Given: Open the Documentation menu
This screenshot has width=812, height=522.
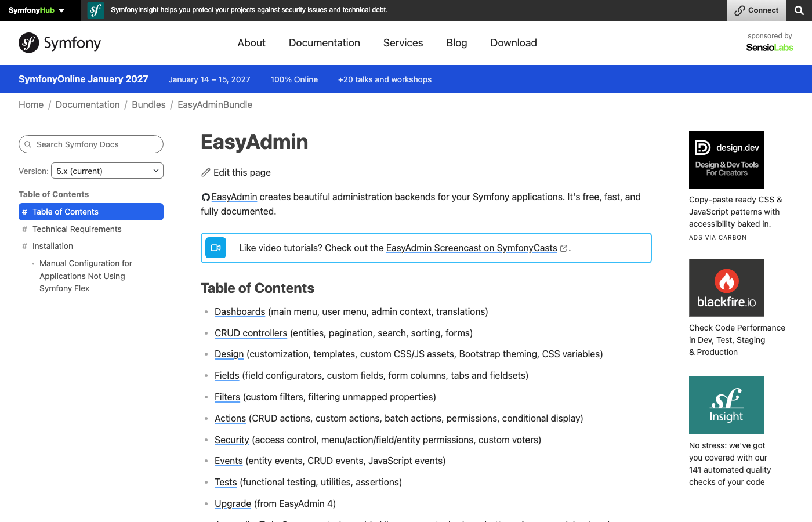Looking at the screenshot, I should pos(324,43).
